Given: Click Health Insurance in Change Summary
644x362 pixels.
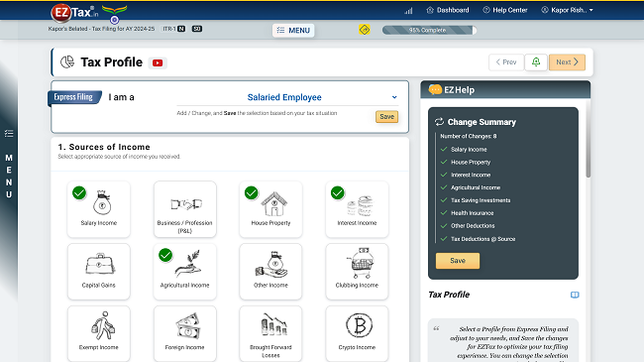Looking at the screenshot, I should click(x=472, y=213).
